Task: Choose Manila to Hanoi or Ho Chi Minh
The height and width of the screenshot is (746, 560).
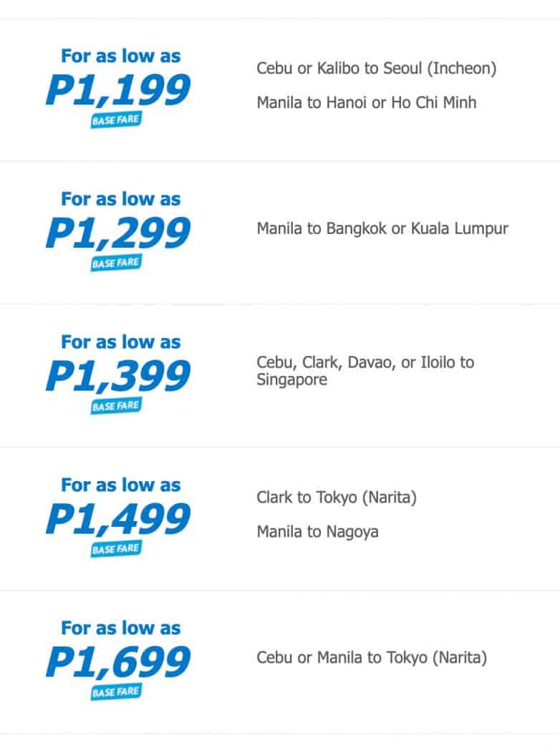Action: pos(367,102)
